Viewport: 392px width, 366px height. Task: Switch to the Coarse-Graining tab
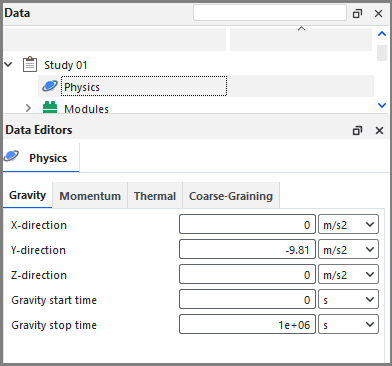[x=231, y=196]
